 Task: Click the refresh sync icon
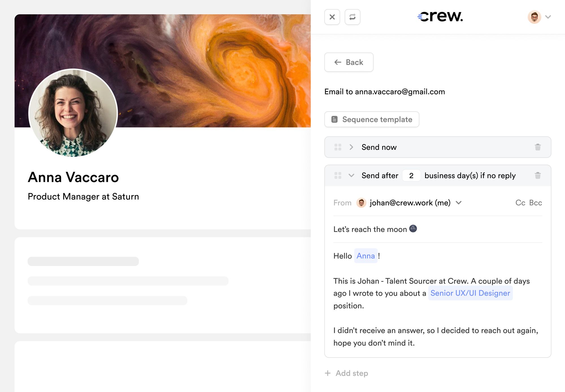[x=352, y=17]
